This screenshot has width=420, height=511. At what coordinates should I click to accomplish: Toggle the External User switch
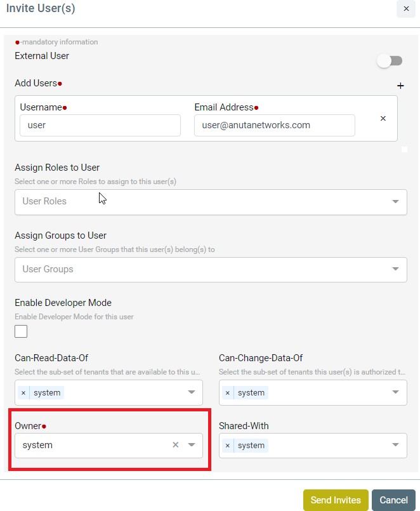(390, 61)
